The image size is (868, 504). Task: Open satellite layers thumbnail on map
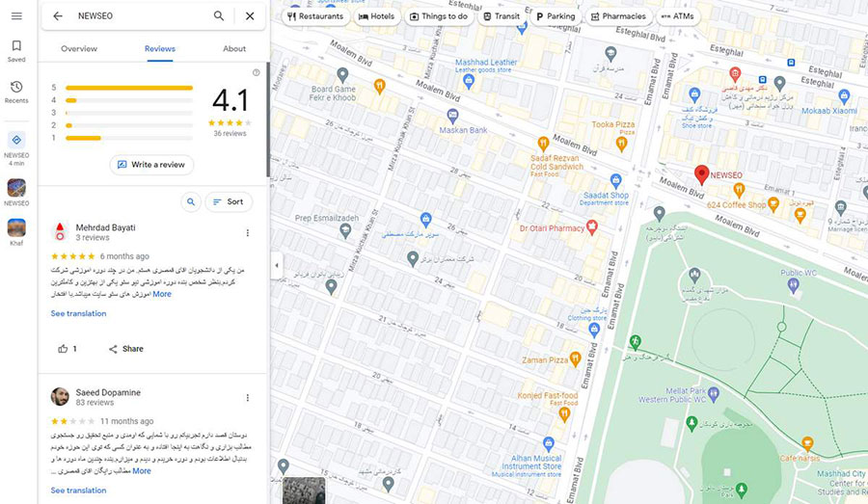(x=304, y=491)
